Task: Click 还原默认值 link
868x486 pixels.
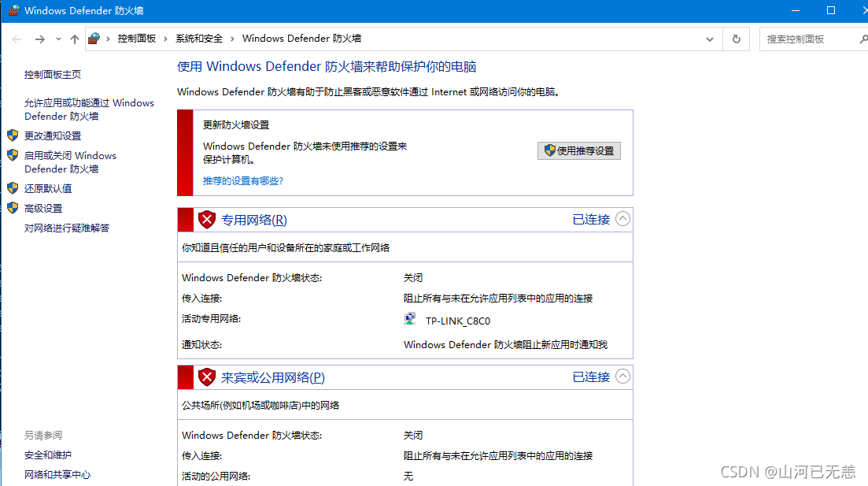Action: coord(47,188)
